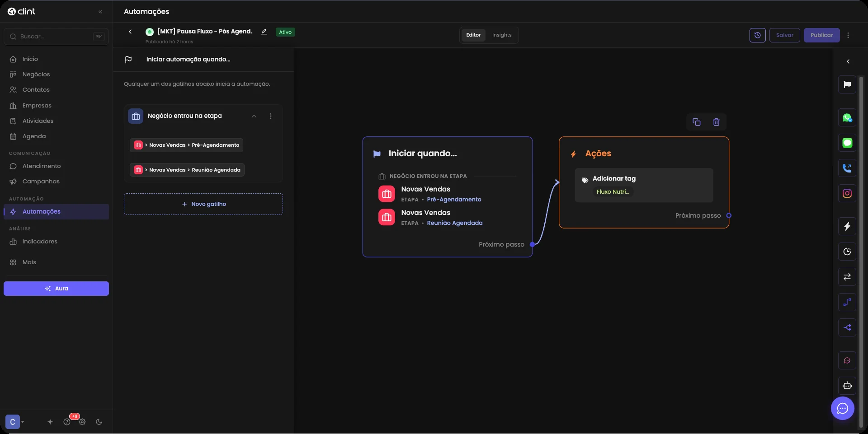Click the Buscar search field

(56, 37)
